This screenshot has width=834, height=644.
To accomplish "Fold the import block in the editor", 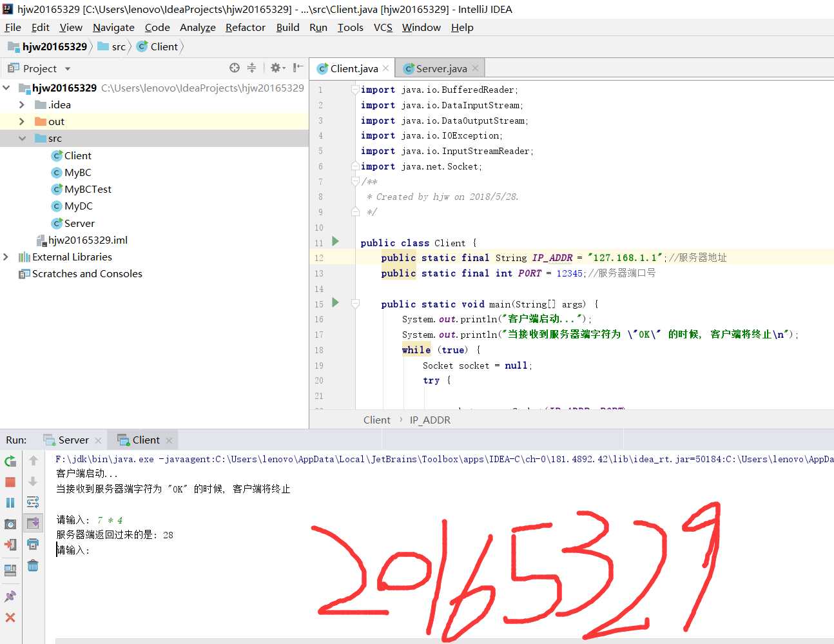I will (x=355, y=90).
